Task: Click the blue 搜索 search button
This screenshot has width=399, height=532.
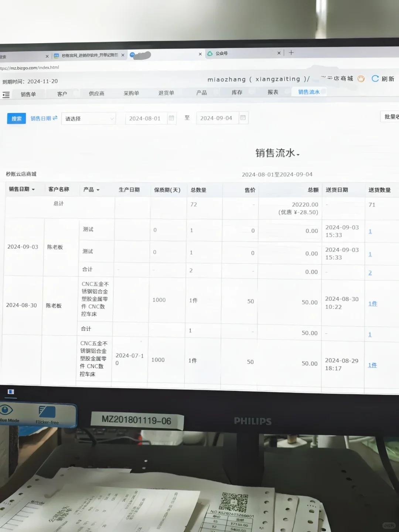Action: pyautogui.click(x=16, y=119)
